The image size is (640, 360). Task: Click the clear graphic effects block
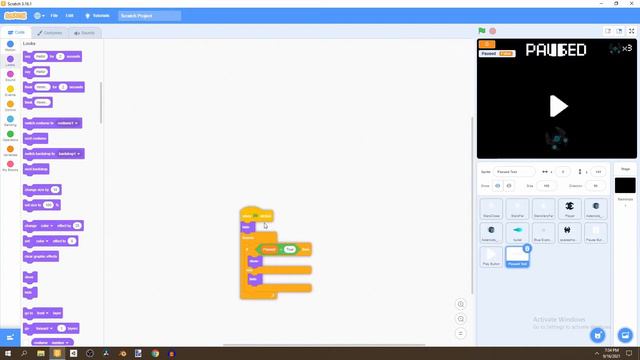(x=41, y=256)
